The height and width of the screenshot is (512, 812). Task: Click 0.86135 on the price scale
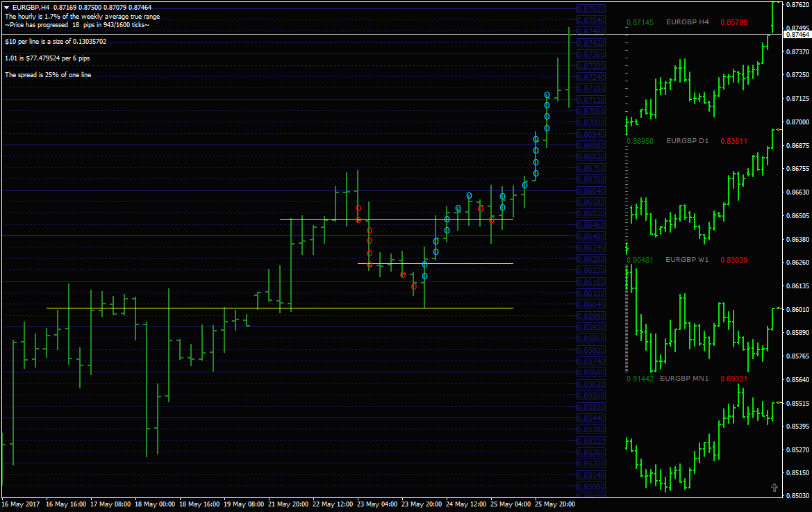[x=797, y=286]
